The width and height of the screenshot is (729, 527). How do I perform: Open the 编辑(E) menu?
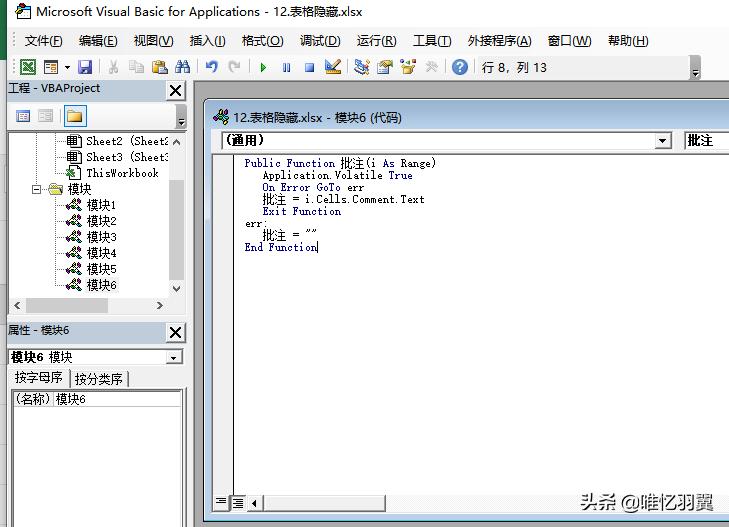pyautogui.click(x=98, y=41)
